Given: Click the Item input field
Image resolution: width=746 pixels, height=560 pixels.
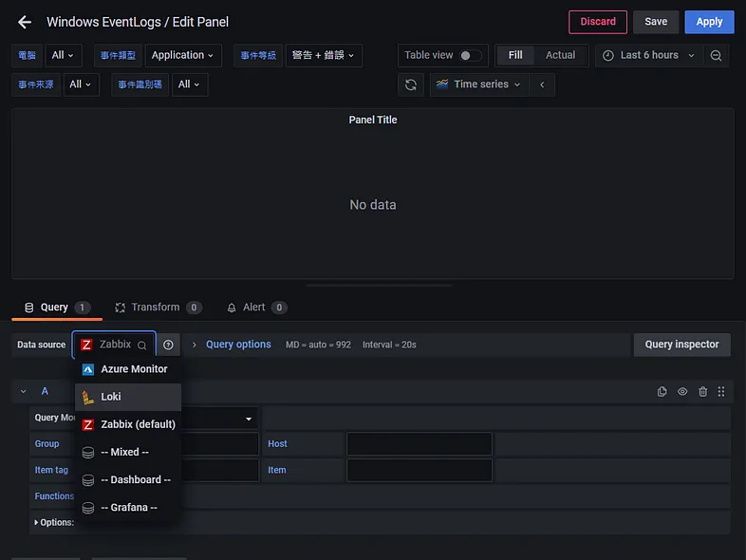Looking at the screenshot, I should click(x=420, y=470).
